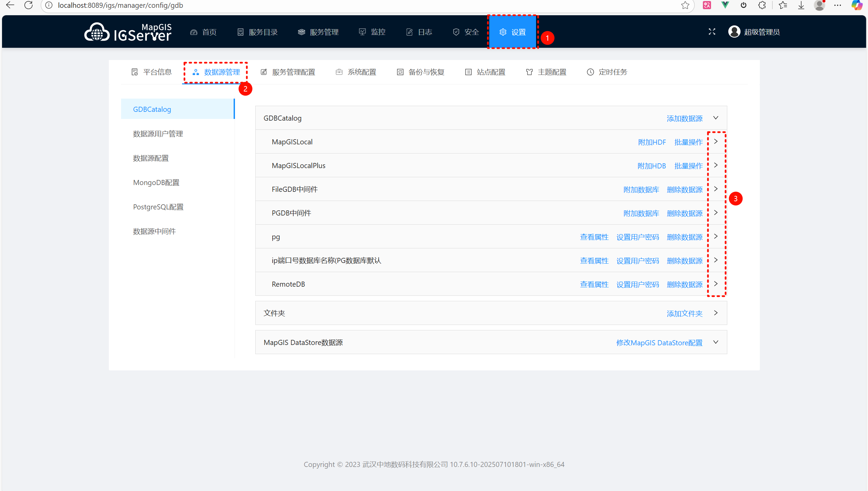This screenshot has height=491, width=868.
Task: Click the browser address bar URL
Action: click(x=120, y=5)
